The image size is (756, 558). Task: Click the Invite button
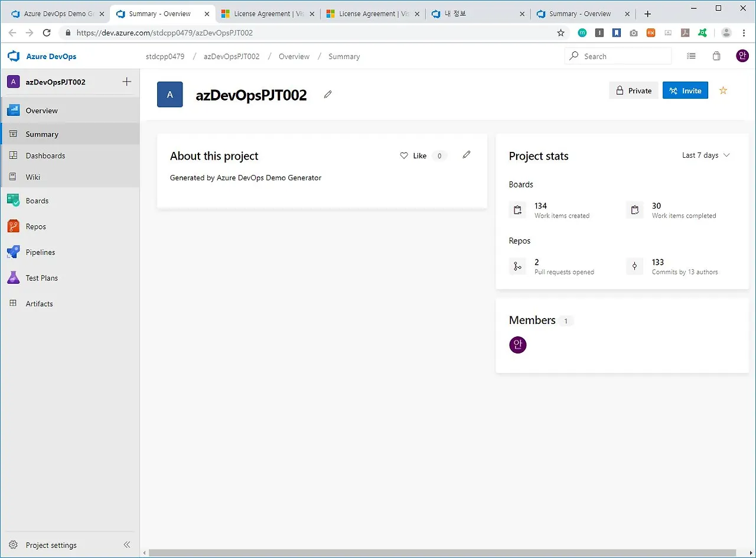(685, 90)
